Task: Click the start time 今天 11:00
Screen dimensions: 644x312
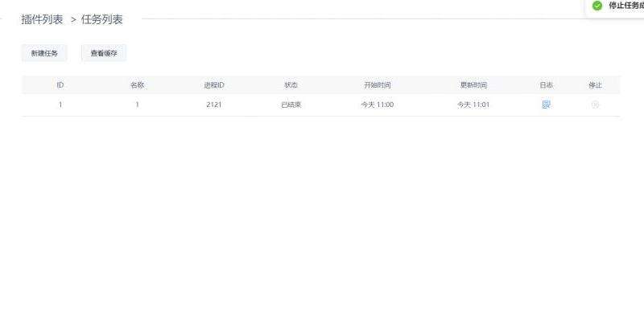Action: point(377,105)
